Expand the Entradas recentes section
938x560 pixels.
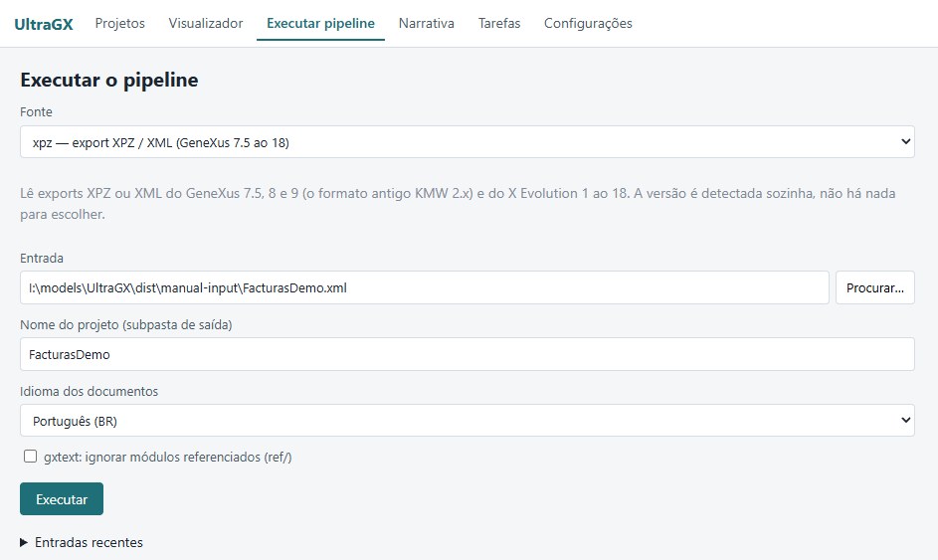coord(82,543)
